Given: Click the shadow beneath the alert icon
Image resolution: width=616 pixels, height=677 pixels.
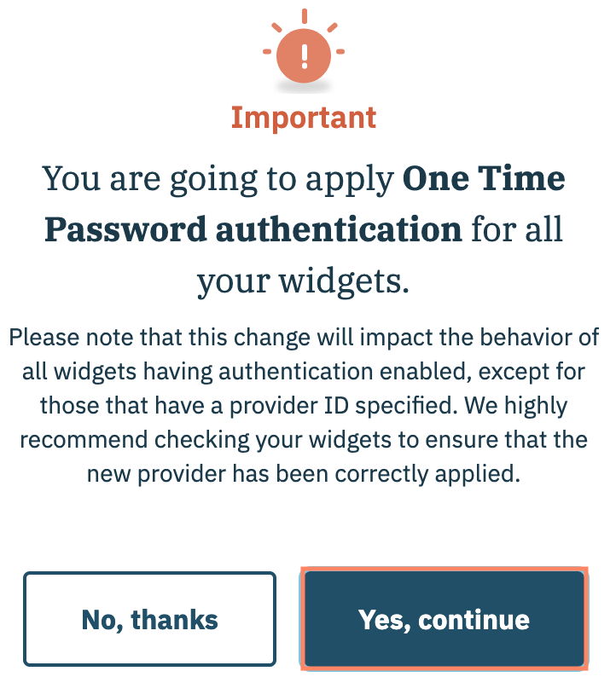Looking at the screenshot, I should pos(304,87).
